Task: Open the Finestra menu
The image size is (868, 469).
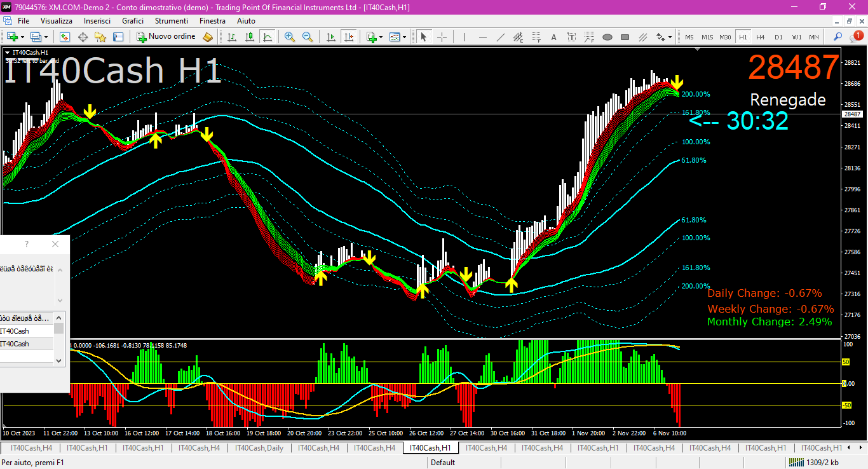Action: 212,21
